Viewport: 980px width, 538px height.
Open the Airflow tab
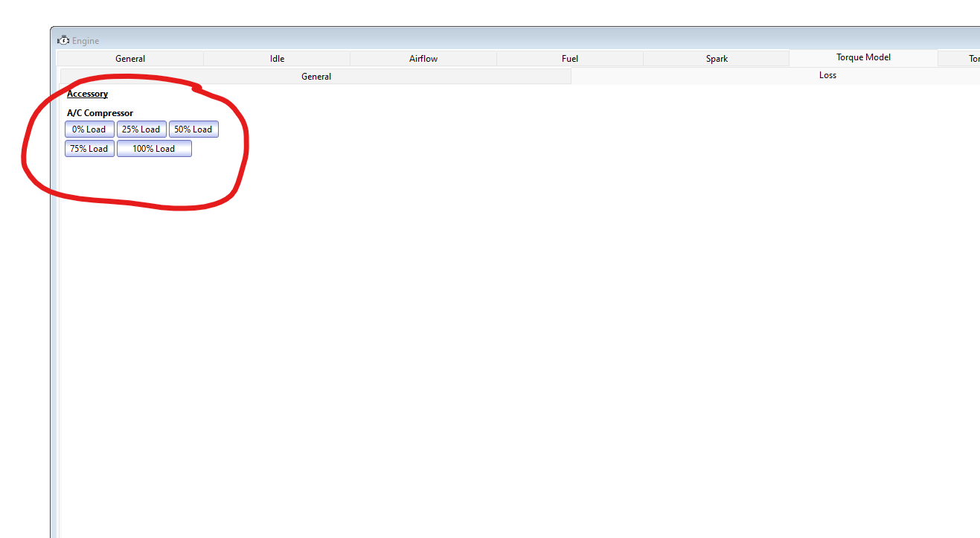(423, 59)
